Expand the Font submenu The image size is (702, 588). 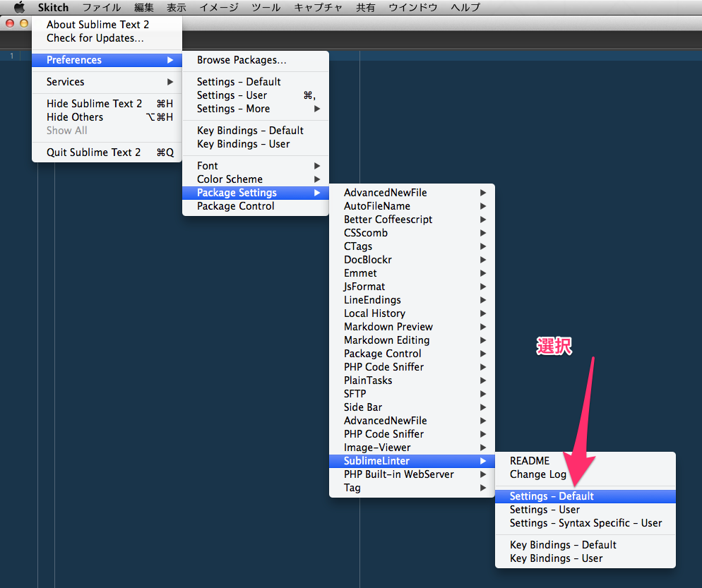point(256,166)
